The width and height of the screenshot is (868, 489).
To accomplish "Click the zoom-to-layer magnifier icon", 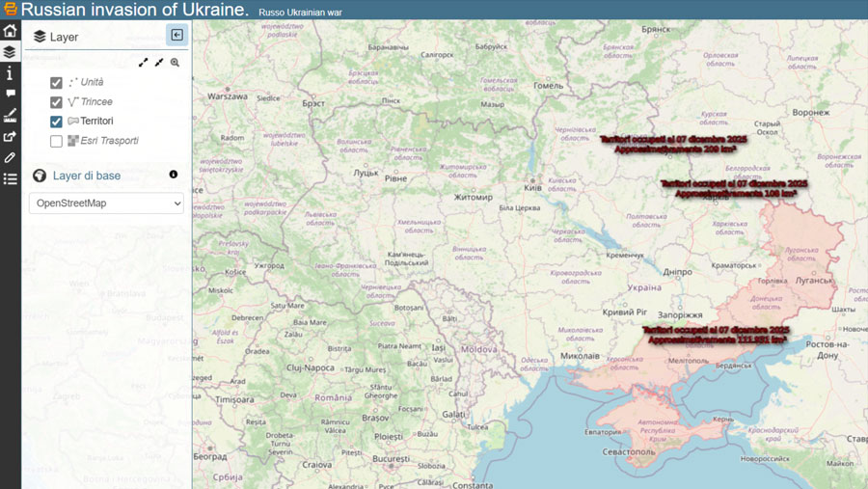I will pos(175,63).
